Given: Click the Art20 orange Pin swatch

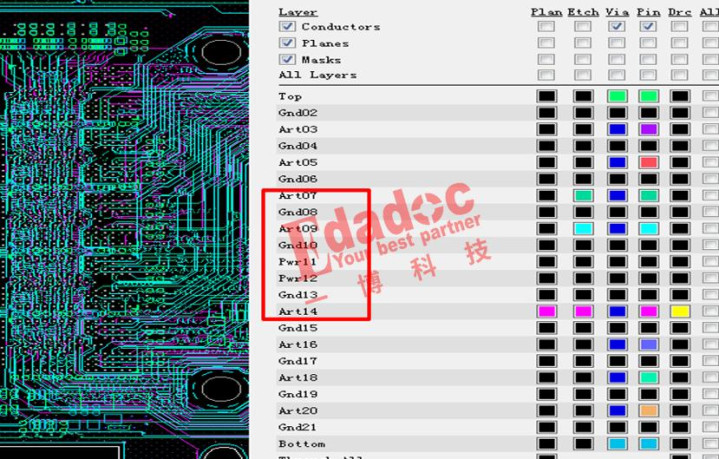Looking at the screenshot, I should [x=648, y=410].
